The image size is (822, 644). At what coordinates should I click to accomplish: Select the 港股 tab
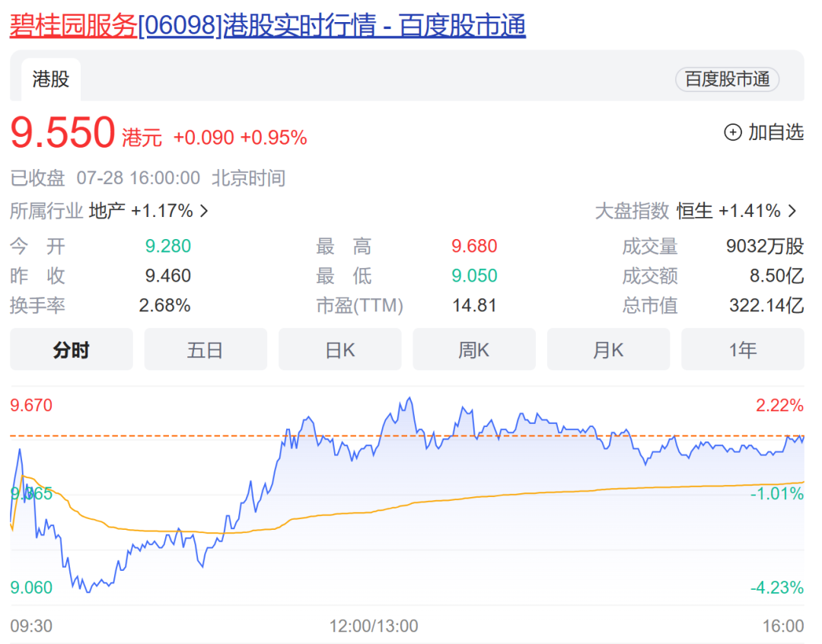coord(51,79)
